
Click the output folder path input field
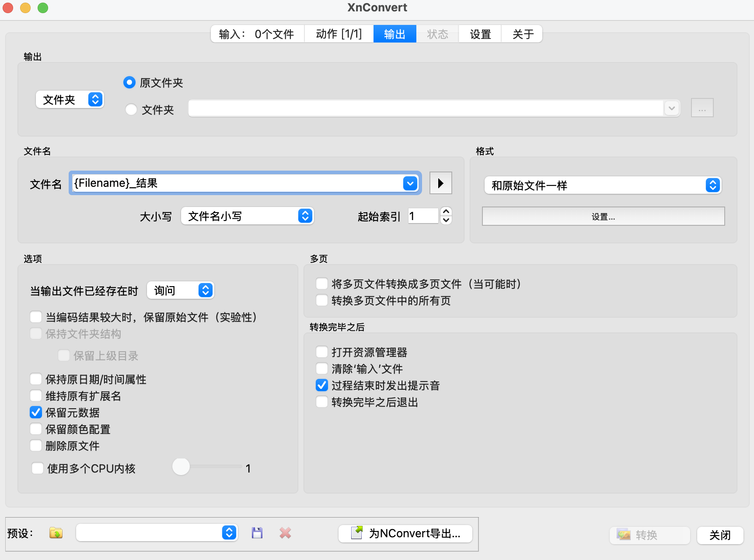[x=426, y=108]
